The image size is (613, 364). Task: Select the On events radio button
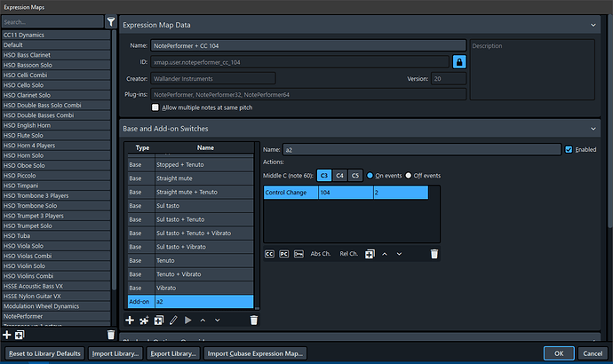click(x=370, y=176)
